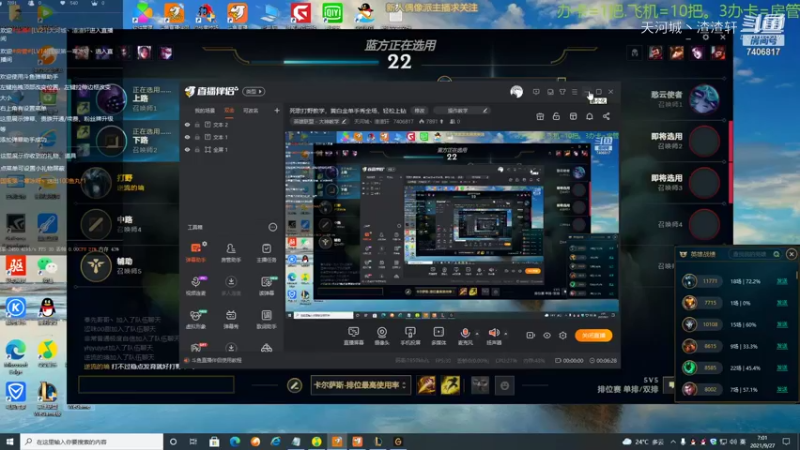Add a 直播屏幕 screen capture source
Viewport: 800px width, 450px height.
(x=353, y=336)
